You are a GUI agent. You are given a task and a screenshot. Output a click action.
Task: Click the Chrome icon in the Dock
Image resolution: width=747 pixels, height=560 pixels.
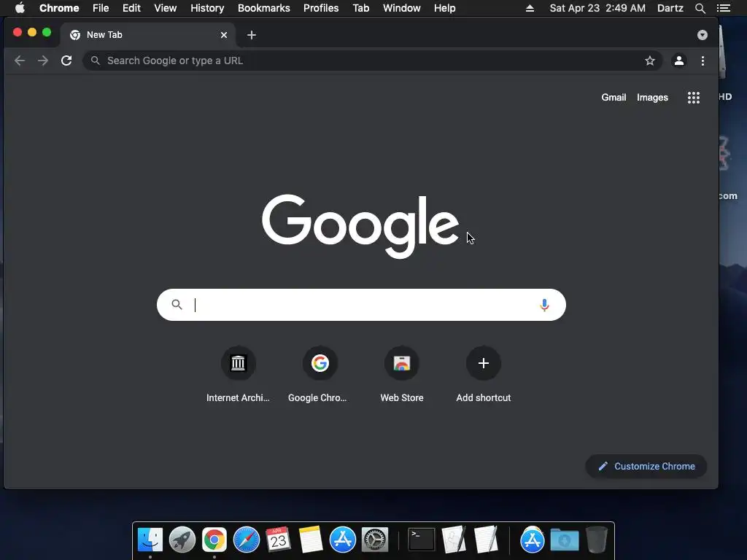click(214, 540)
